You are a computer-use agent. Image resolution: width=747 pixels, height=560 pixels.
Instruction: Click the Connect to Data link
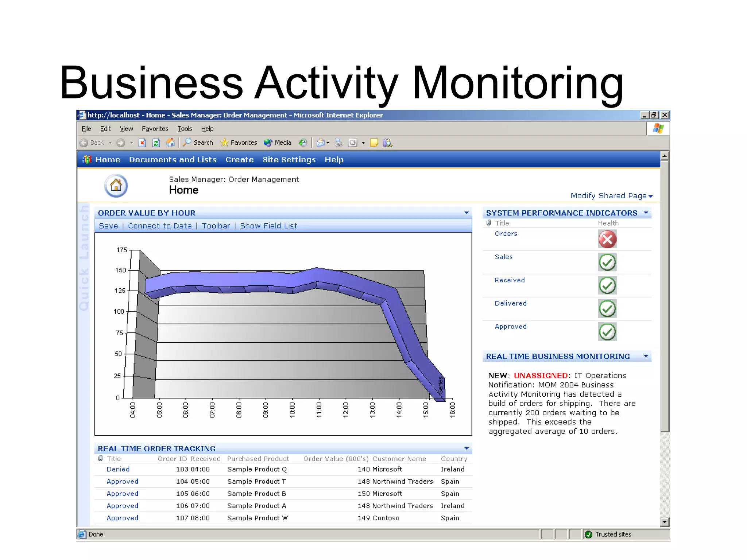160,226
